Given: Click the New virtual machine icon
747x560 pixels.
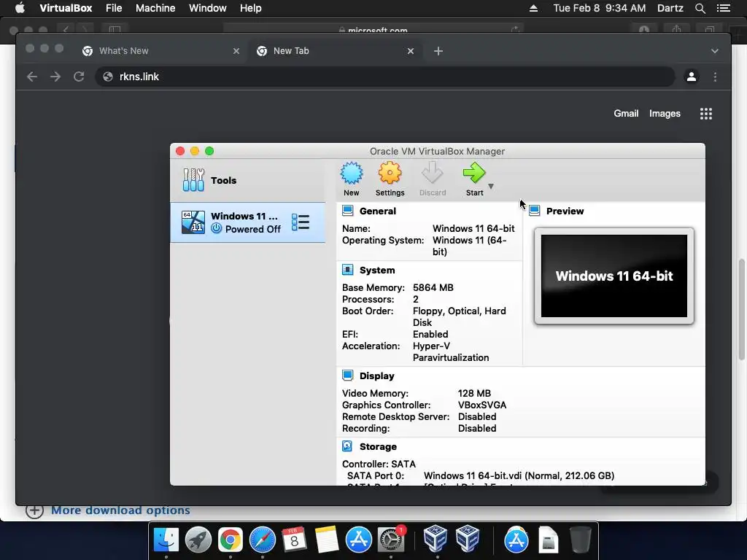Looking at the screenshot, I should coord(351,174).
